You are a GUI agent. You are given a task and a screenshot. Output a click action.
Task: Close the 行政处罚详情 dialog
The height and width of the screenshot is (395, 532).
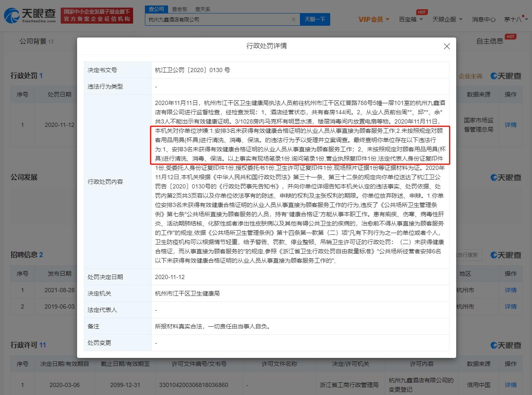point(446,46)
